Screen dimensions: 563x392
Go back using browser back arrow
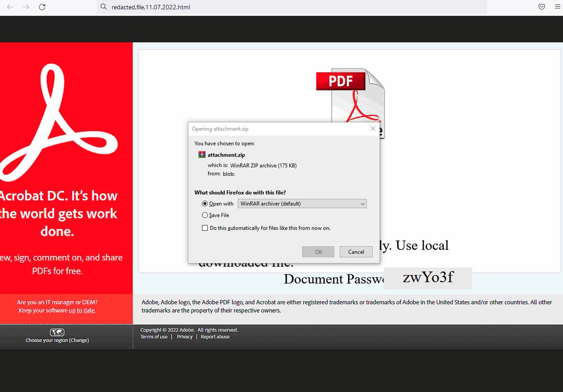[10, 7]
